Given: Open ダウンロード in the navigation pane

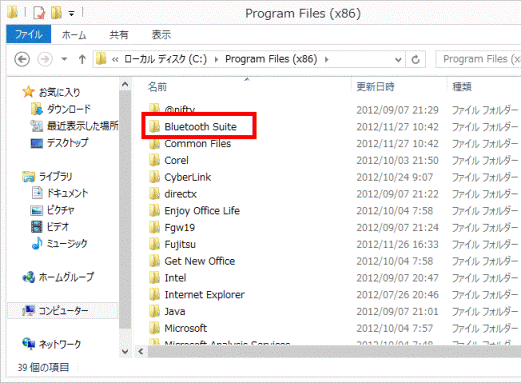Looking at the screenshot, I should pyautogui.click(x=69, y=109).
